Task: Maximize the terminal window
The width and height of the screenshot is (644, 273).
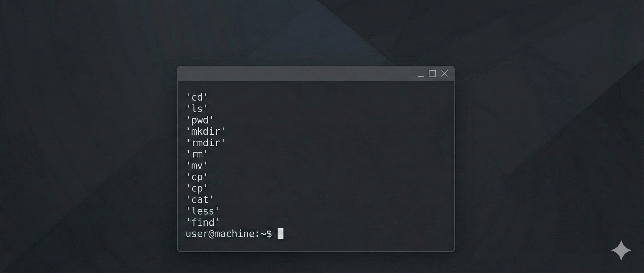Action: (x=433, y=74)
